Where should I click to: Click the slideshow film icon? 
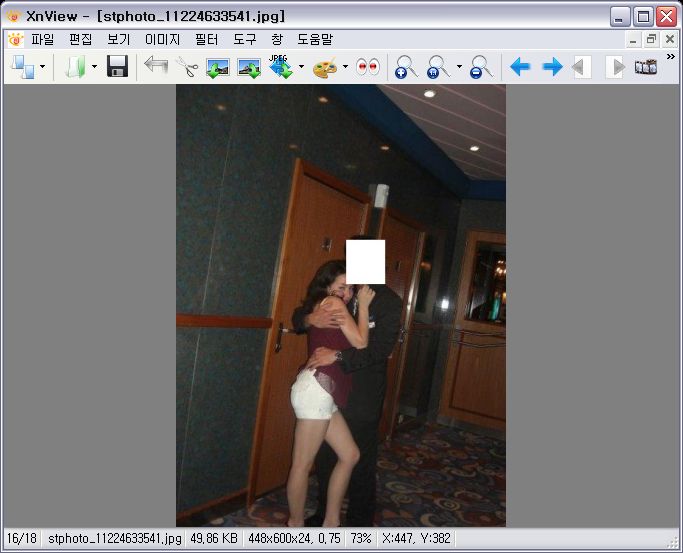(x=645, y=67)
